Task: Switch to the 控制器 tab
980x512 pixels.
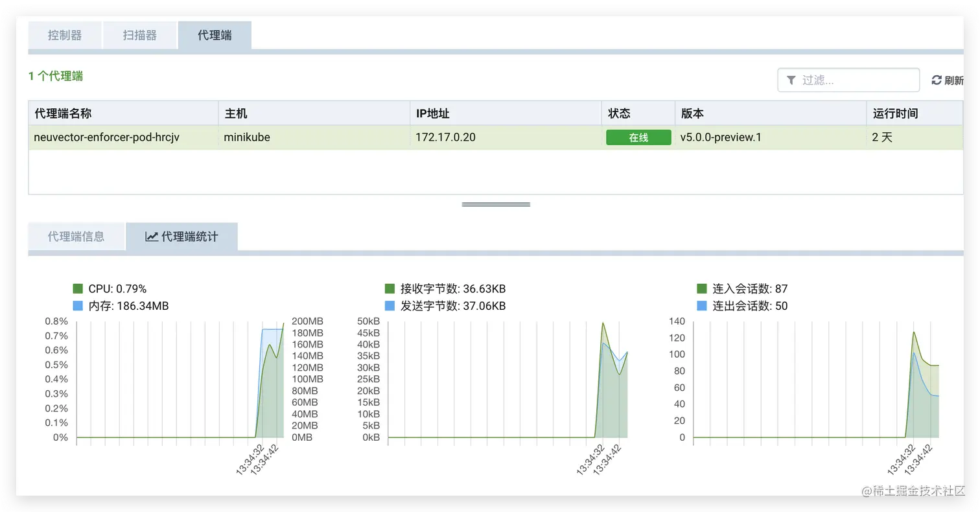Action: pos(65,35)
